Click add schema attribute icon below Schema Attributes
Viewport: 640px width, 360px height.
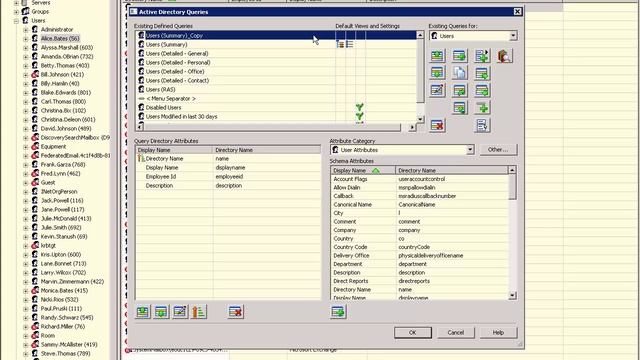point(338,312)
